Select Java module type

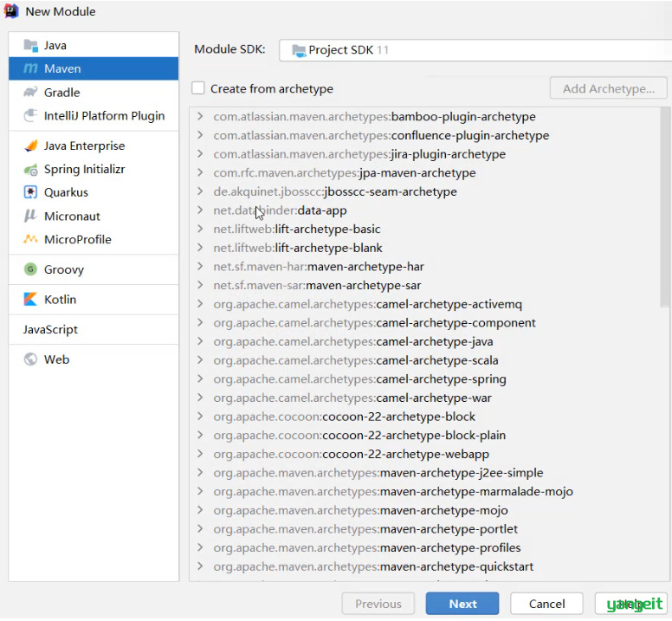pos(94,45)
